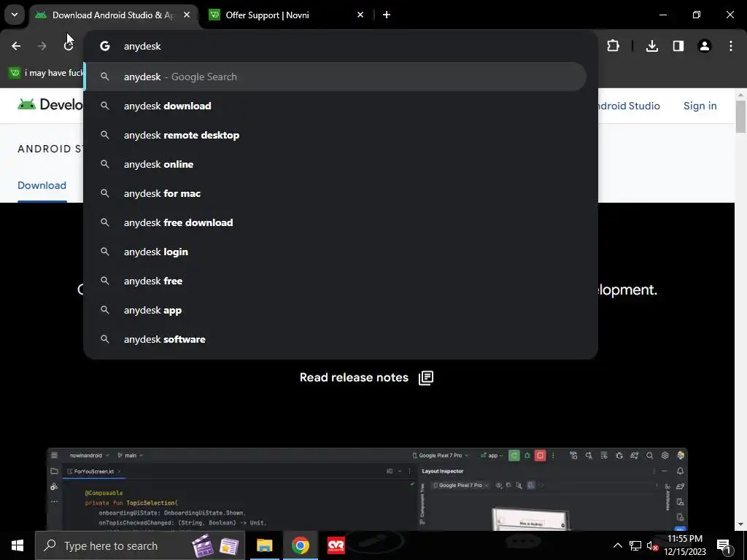Click the page vertical scrollbar thumb
747x560 pixels.
pyautogui.click(x=740, y=117)
